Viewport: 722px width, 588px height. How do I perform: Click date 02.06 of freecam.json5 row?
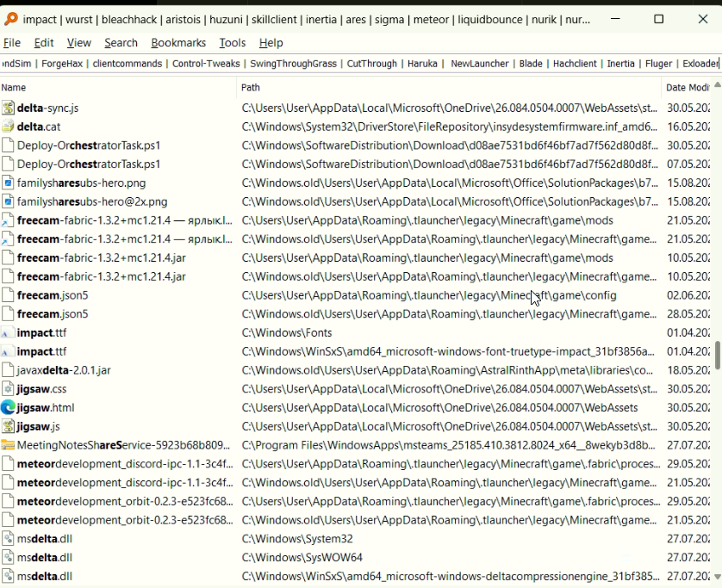(x=688, y=295)
